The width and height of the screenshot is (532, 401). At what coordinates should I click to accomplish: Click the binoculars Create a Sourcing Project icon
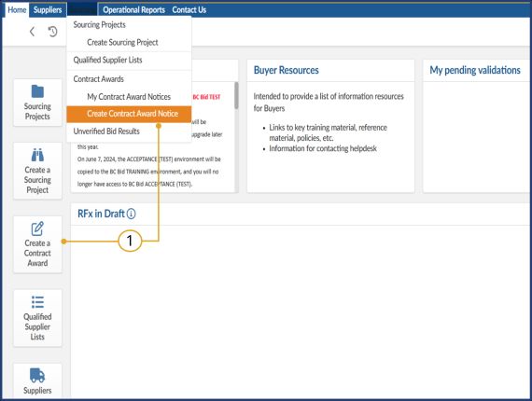[37, 155]
